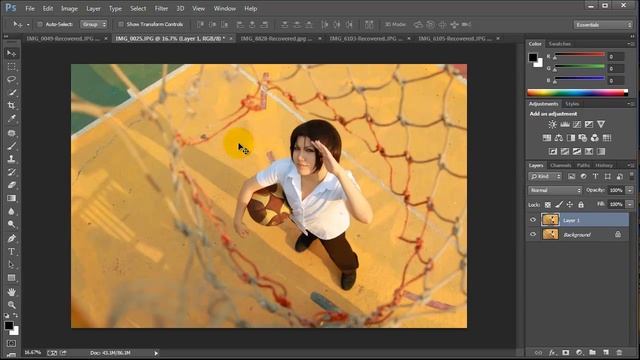Click the foreground color swatch in toolbox
This screenshot has width=640, height=360.
(x=9, y=325)
